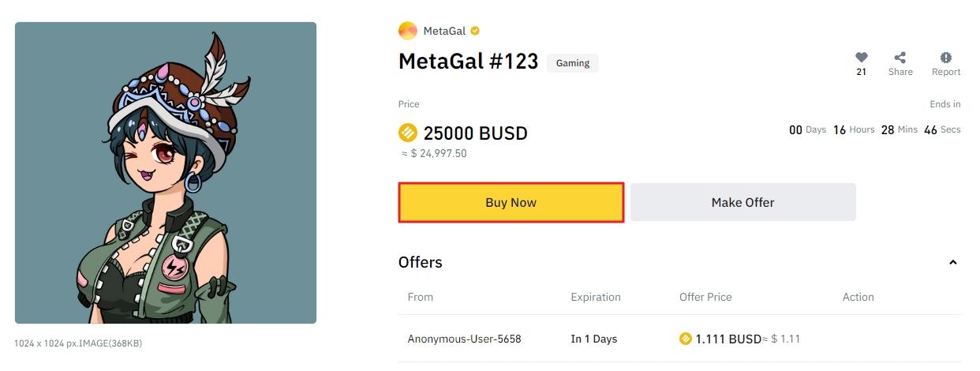Click the Offer Price column header
980x371 pixels.
[705, 297]
